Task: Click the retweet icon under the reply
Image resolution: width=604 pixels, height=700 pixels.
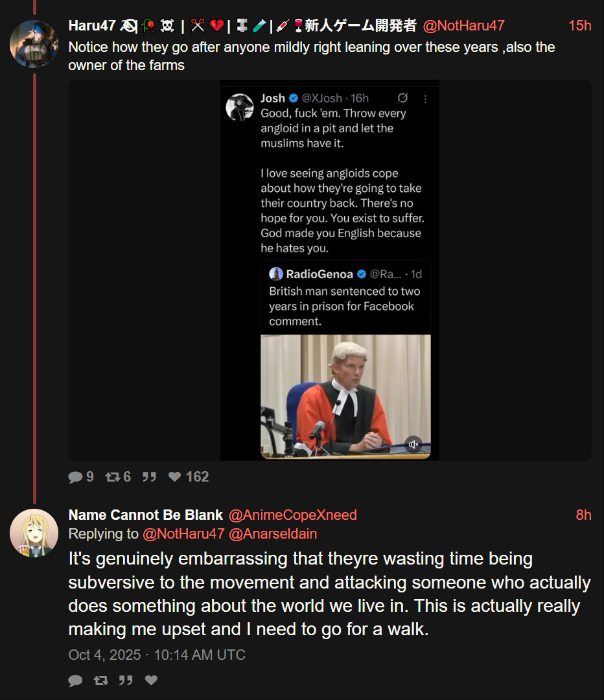Action: point(100,681)
